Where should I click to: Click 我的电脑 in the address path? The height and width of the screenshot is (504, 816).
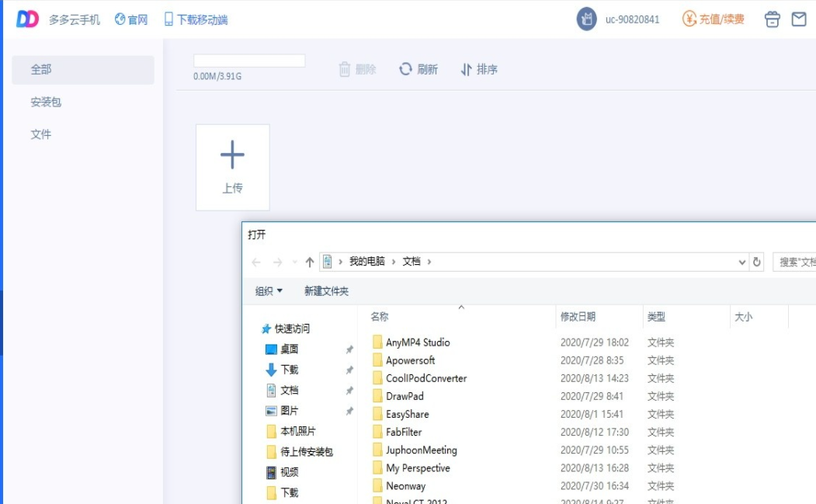click(x=367, y=262)
